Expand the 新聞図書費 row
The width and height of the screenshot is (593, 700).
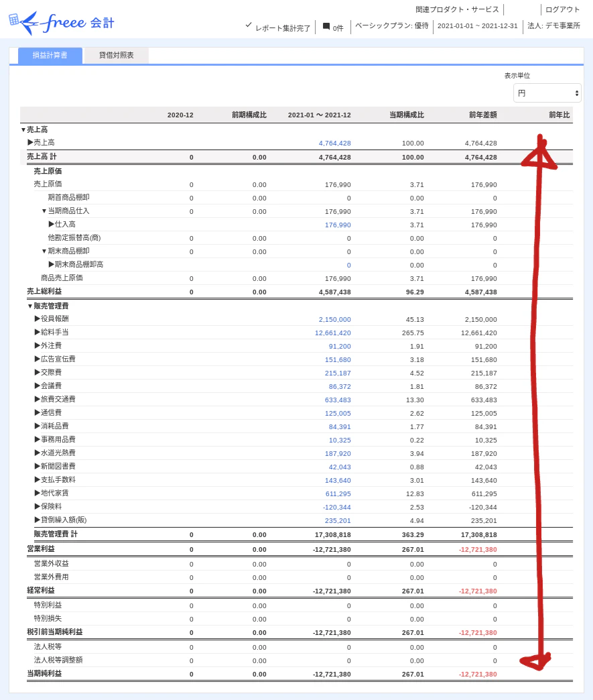38,466
